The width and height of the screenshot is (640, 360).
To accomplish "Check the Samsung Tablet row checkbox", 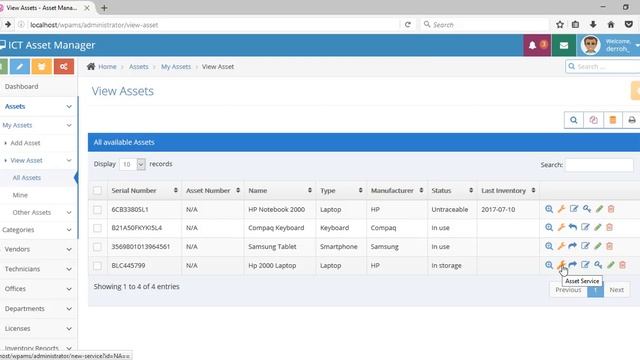I will coord(97,247).
